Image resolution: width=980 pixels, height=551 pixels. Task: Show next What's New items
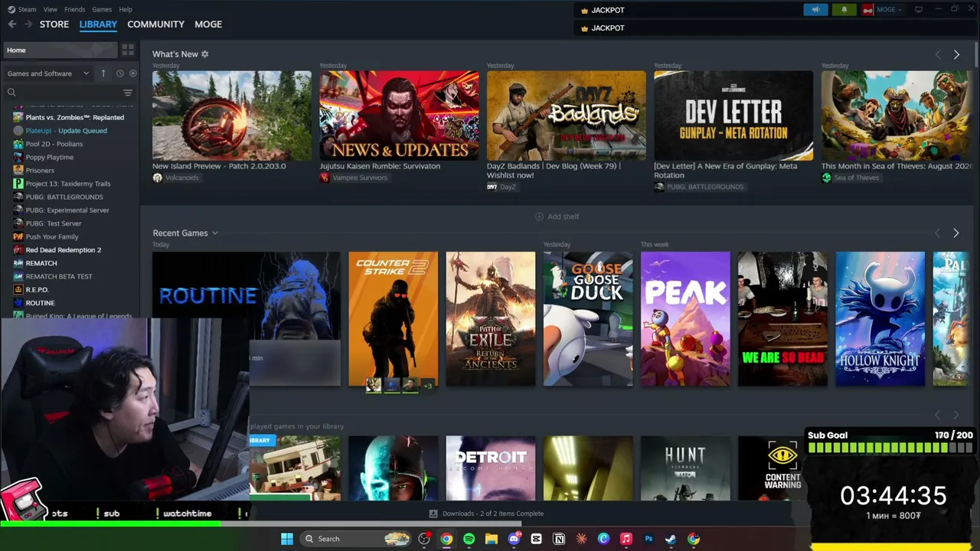pyautogui.click(x=956, y=54)
